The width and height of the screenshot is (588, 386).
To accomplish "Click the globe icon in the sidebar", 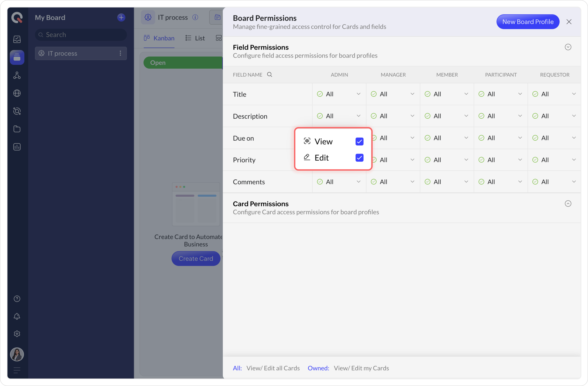I will [x=17, y=93].
